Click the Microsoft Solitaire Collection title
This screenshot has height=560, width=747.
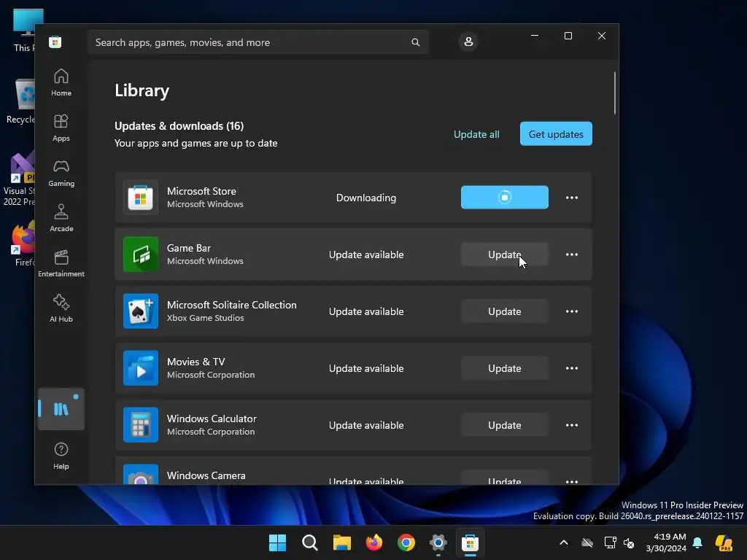pyautogui.click(x=231, y=305)
